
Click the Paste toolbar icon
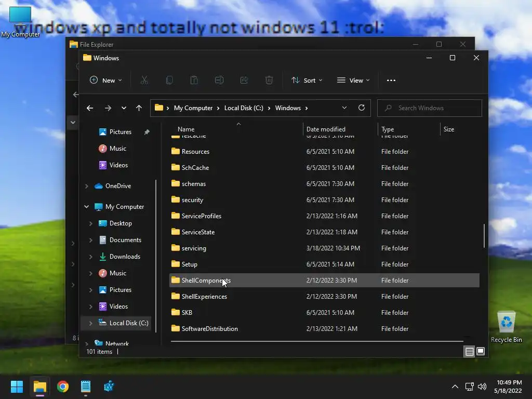click(x=194, y=81)
